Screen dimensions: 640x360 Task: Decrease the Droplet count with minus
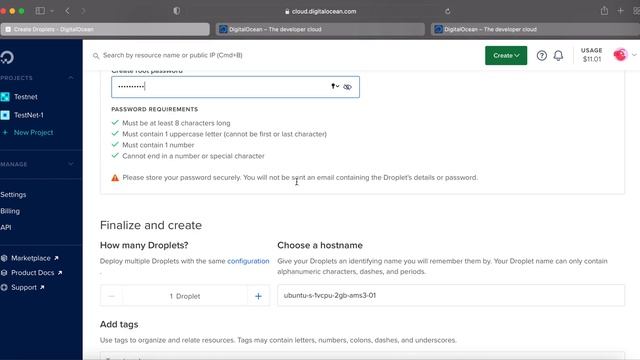[111, 296]
